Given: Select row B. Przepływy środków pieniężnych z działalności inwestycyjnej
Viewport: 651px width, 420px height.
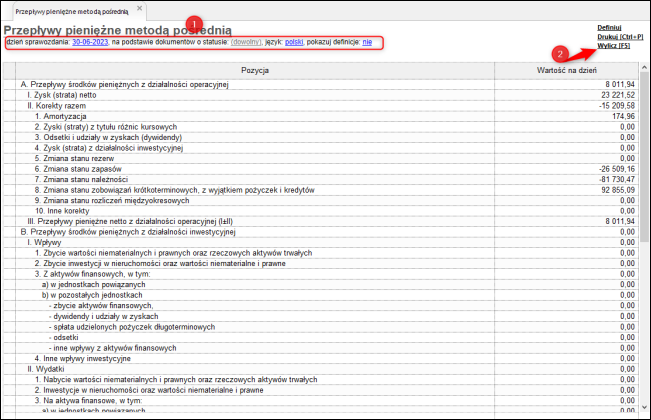Looking at the screenshot, I should tap(321, 232).
